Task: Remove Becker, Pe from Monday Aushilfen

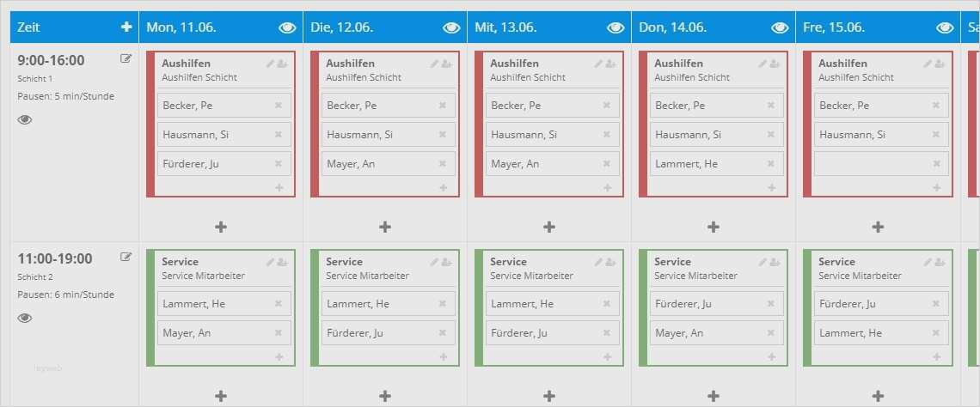Action: (279, 105)
